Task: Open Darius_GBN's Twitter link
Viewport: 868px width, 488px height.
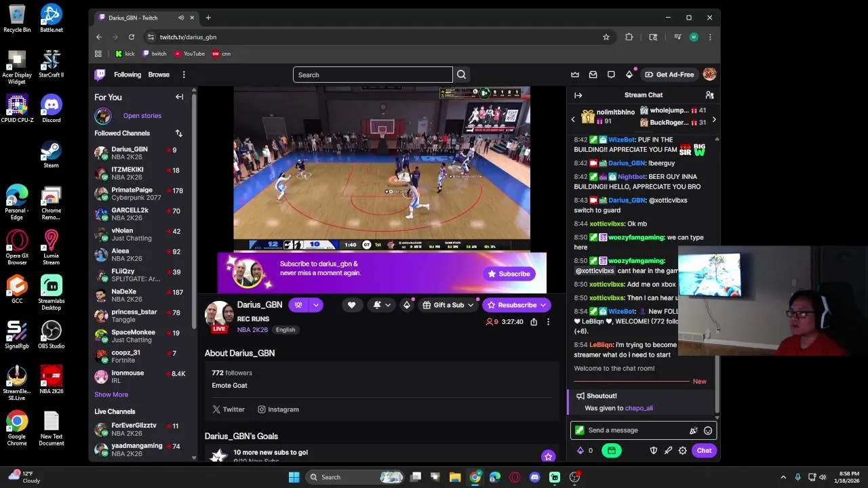Action: 229,409
